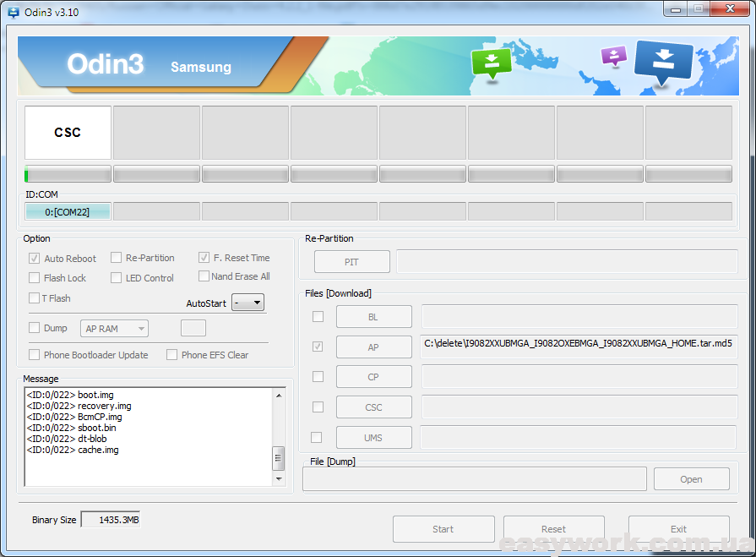Open the AutoStart dropdown
Screen dimensions: 756x557
coord(247,303)
